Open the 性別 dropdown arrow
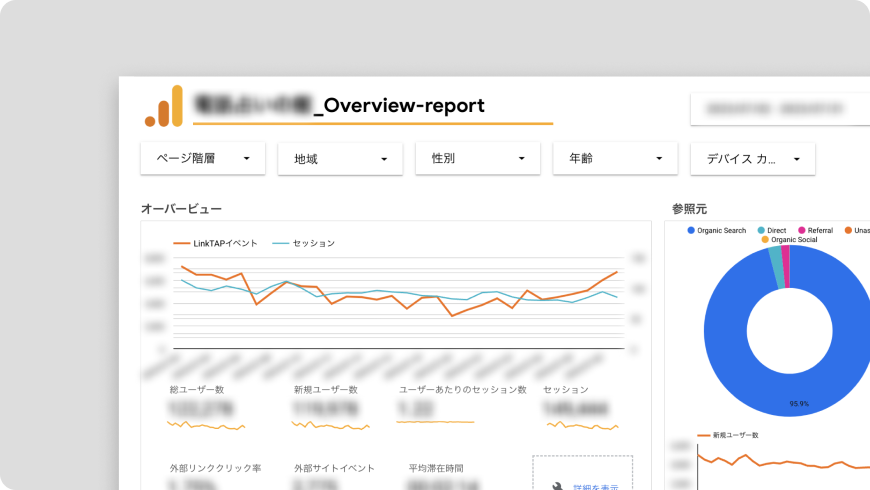The image size is (870, 490). click(521, 159)
